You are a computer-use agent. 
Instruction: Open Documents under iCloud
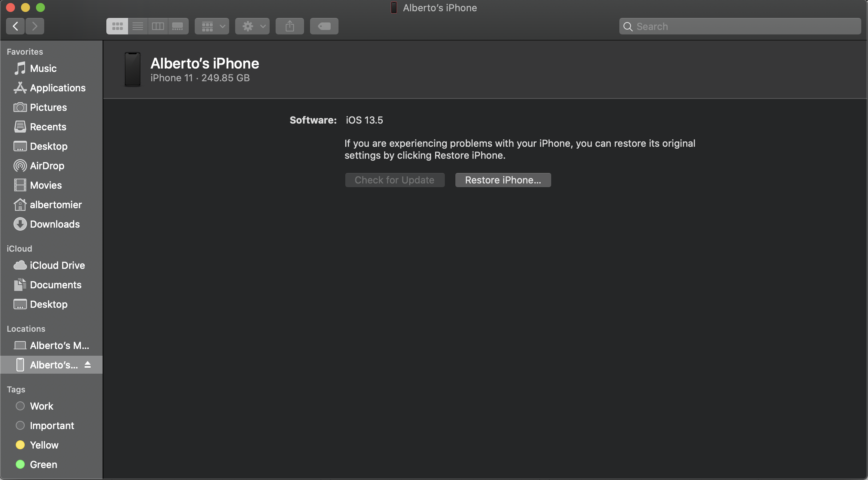pyautogui.click(x=51, y=285)
